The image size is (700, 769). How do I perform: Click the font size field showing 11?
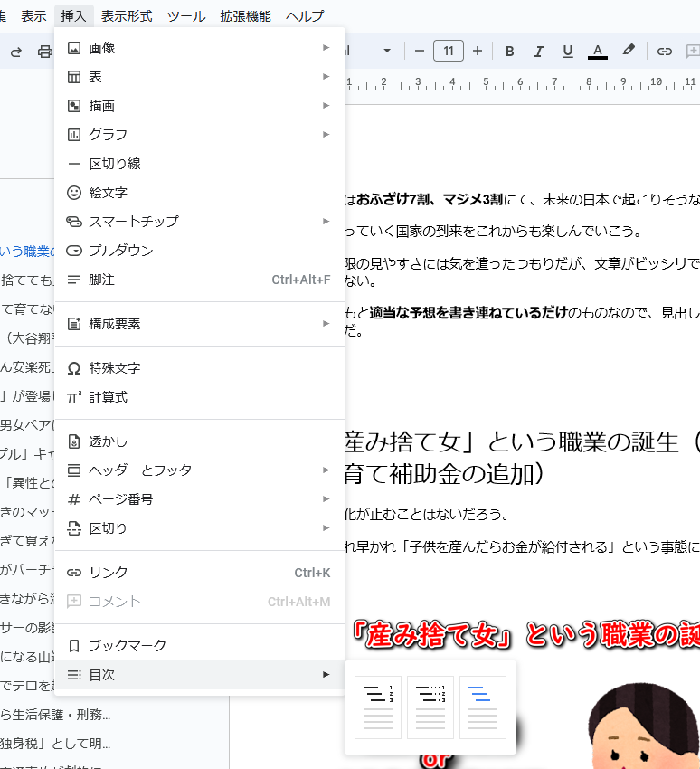coord(449,51)
